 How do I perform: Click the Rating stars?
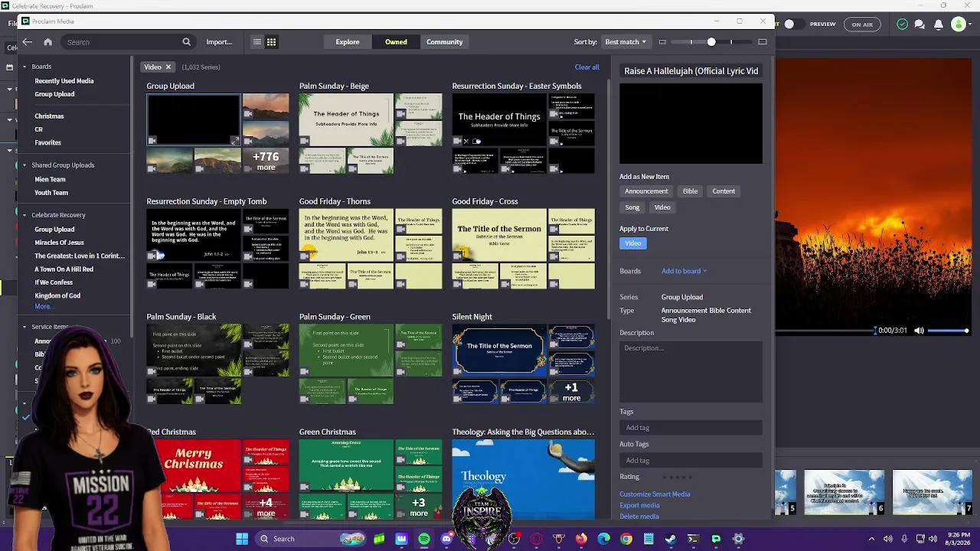[677, 477]
